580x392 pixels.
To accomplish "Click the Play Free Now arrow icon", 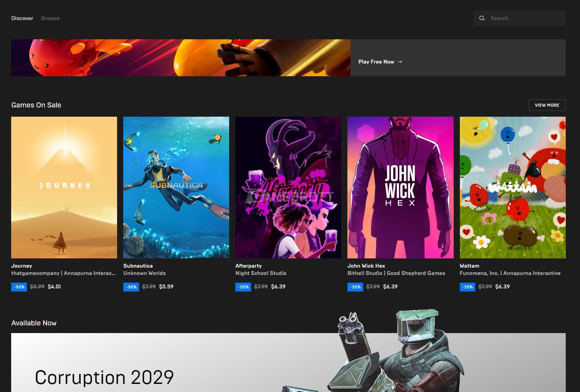I will (400, 62).
